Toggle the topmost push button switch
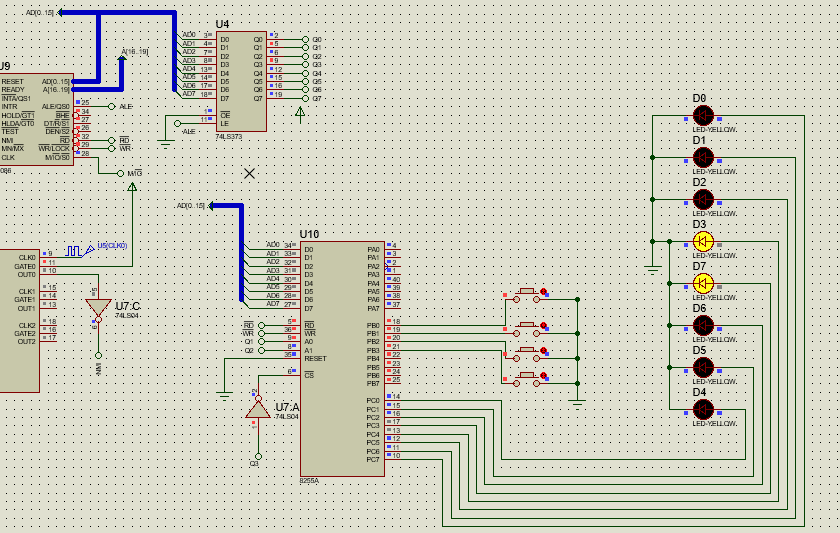This screenshot has width=840, height=533. click(x=527, y=296)
